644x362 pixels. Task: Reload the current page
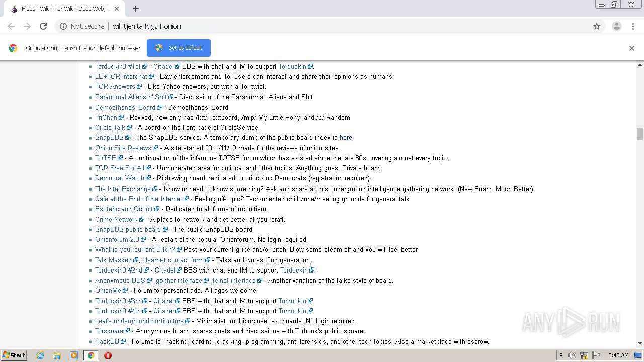tap(43, 26)
